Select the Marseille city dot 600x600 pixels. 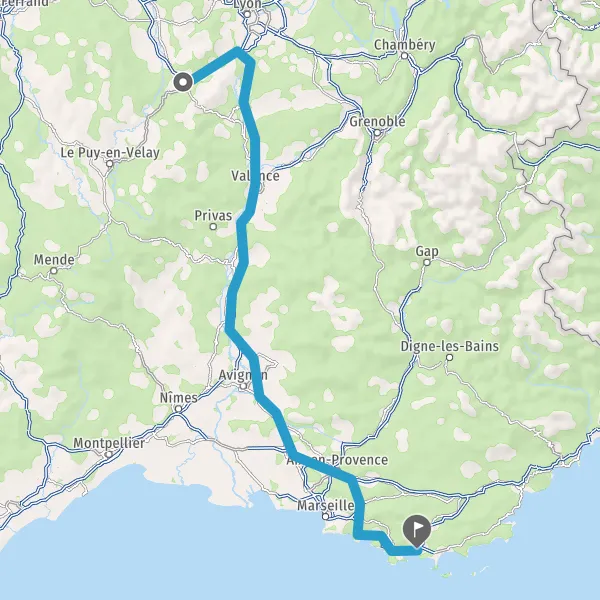coord(326,516)
